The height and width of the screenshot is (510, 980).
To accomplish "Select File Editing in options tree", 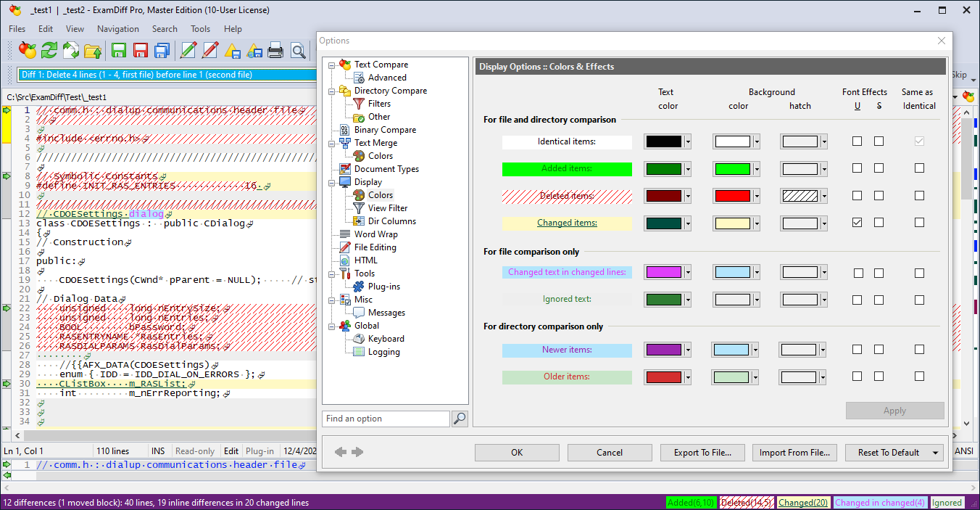I will (375, 247).
